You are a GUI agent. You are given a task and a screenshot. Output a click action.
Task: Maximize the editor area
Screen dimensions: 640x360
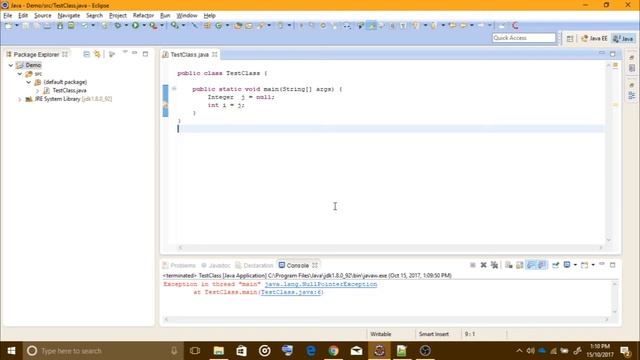click(x=613, y=54)
